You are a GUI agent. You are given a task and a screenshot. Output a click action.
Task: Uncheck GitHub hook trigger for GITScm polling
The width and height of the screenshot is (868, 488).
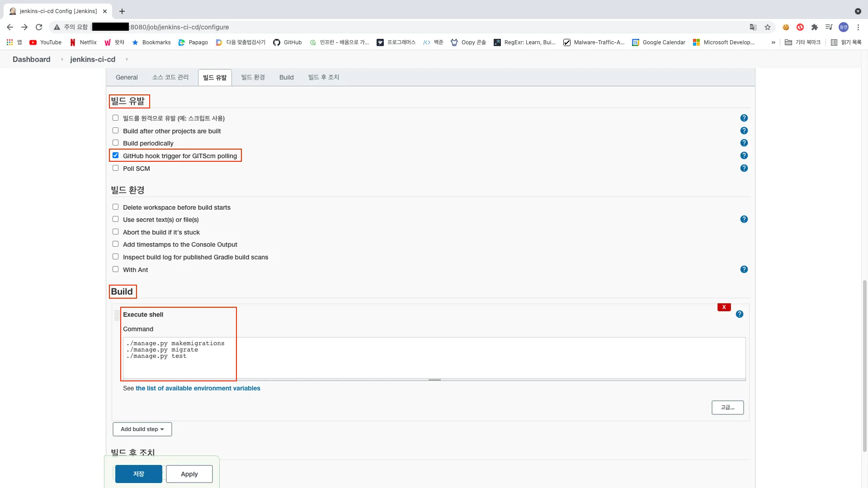tap(116, 155)
